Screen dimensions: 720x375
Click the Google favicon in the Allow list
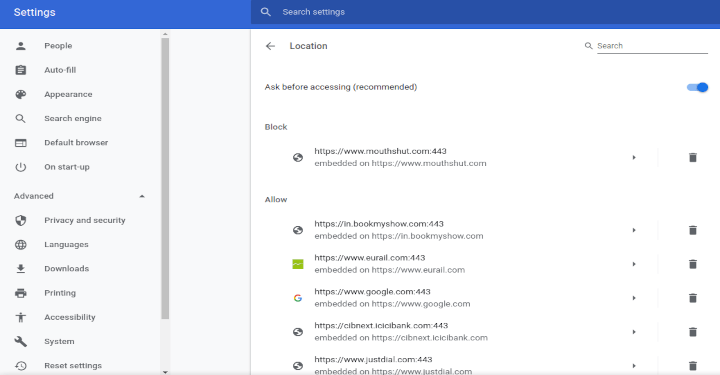298,298
